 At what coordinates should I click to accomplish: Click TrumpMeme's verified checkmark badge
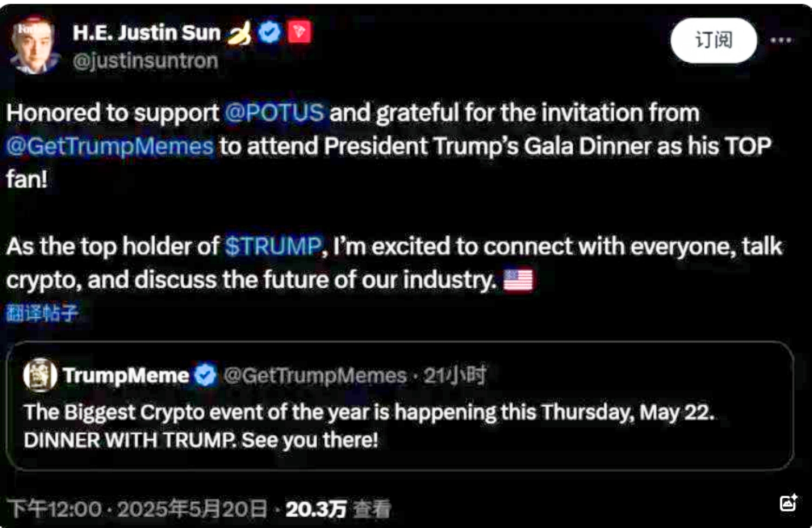(204, 375)
